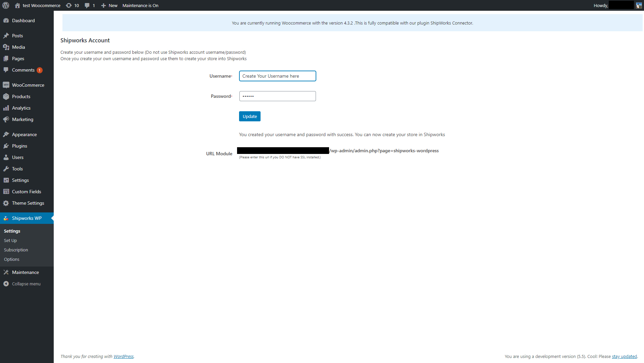Image resolution: width=644 pixels, height=363 pixels.
Task: Click the WordPress logo in admin bar
Action: (6, 5)
